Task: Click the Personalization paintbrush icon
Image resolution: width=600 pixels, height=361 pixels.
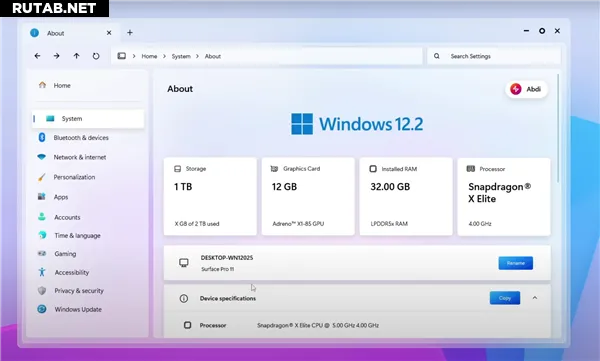Action: point(42,177)
